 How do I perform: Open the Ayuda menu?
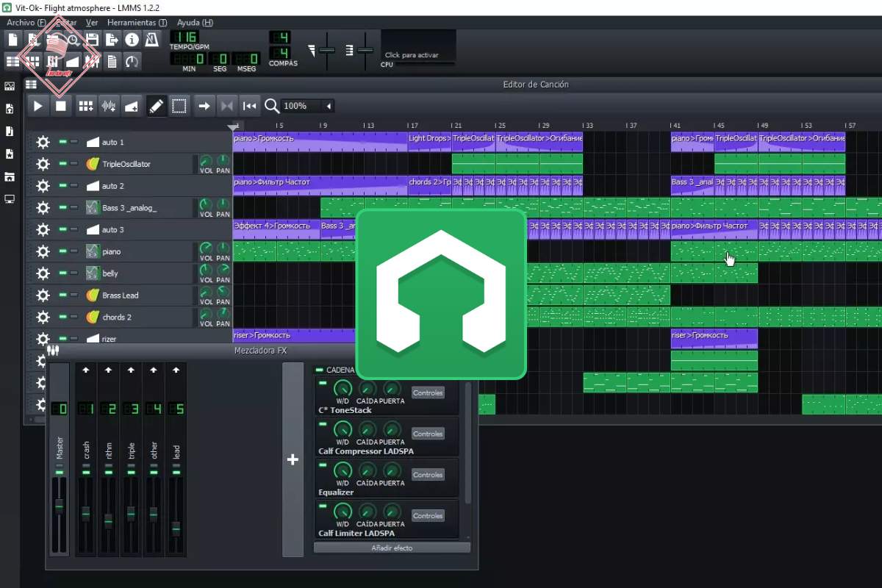point(195,23)
